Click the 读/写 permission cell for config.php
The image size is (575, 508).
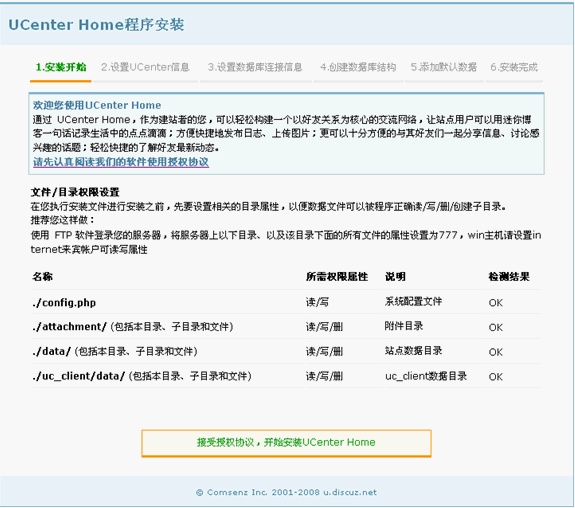pos(318,302)
